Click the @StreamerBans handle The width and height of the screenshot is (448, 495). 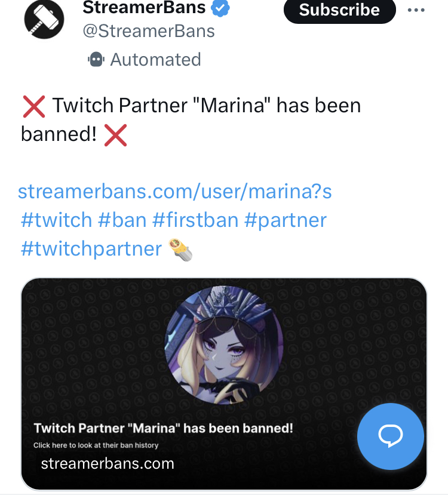coord(149,31)
